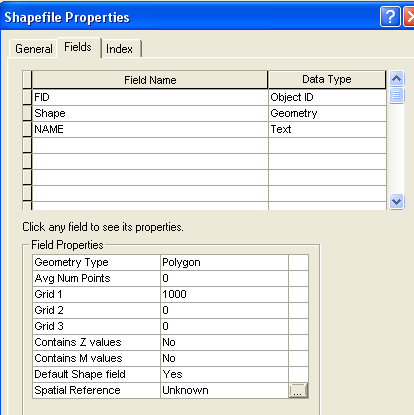Viewport: 414px width, 415px height.
Task: Click the Grid 1 value 1000
Action: click(x=224, y=294)
